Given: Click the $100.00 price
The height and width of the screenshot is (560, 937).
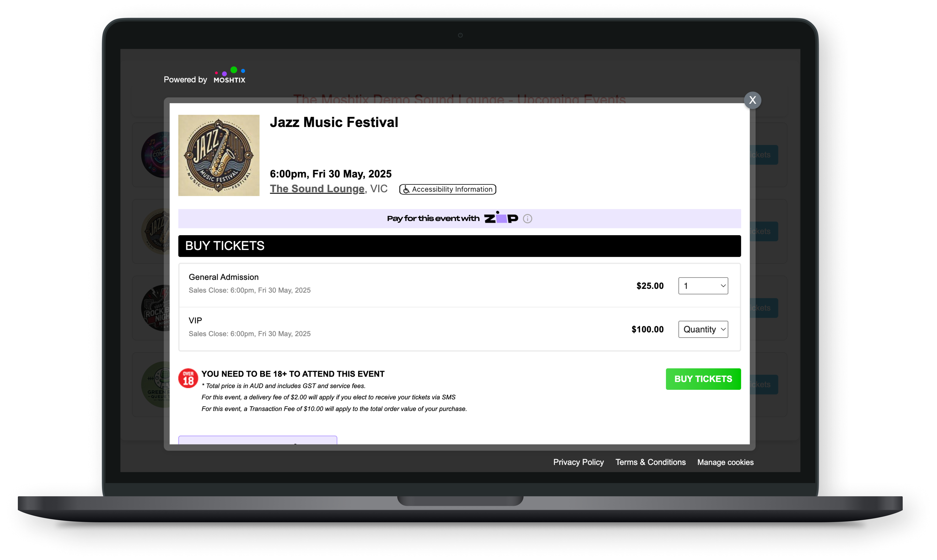Looking at the screenshot, I should 647,330.
